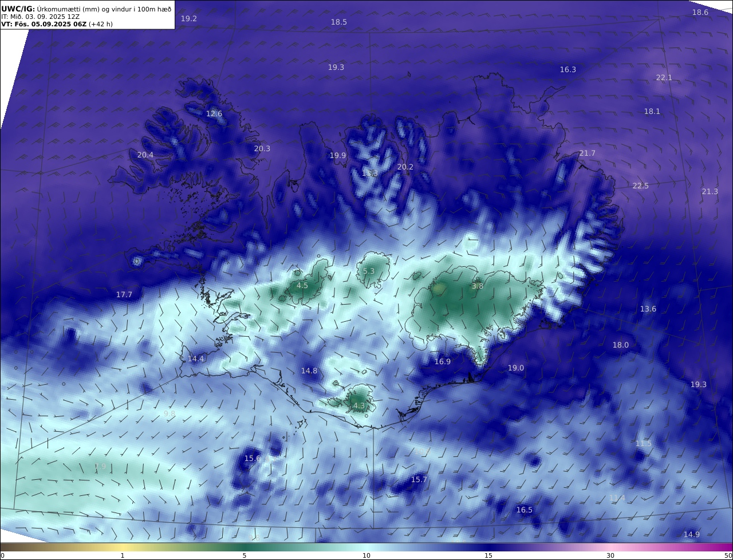Screen dimensions: 733x560
Task: Click the color scale tick label 50
Action: [728, 555]
